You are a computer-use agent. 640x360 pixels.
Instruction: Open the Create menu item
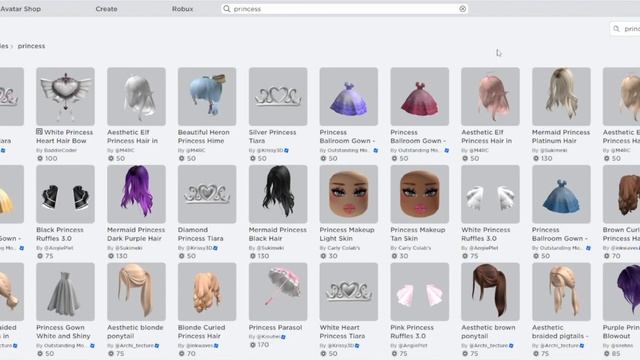pyautogui.click(x=107, y=9)
